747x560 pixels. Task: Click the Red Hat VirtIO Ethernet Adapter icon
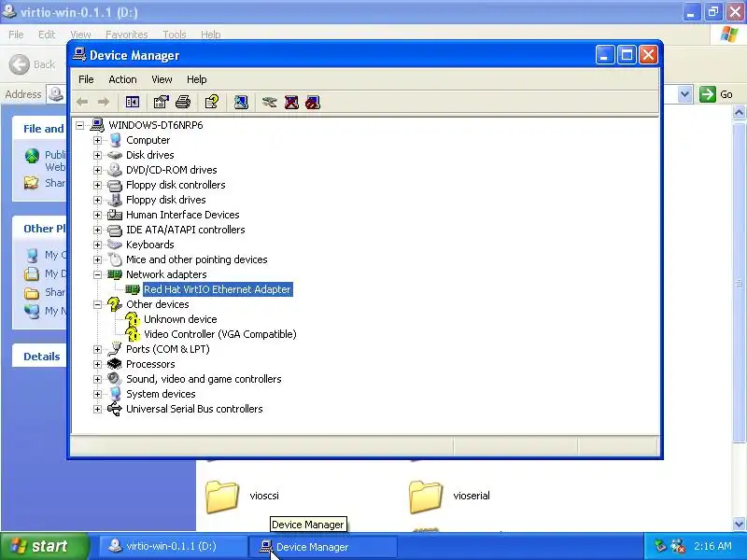pyautogui.click(x=132, y=289)
